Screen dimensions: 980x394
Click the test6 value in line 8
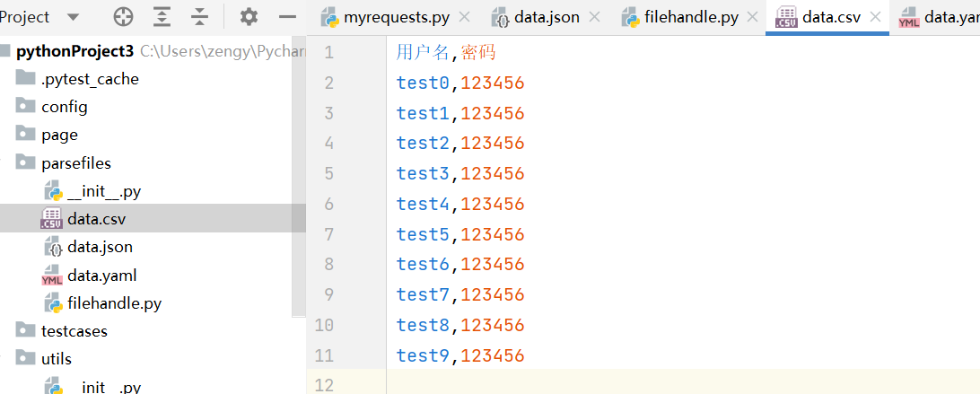423,265
